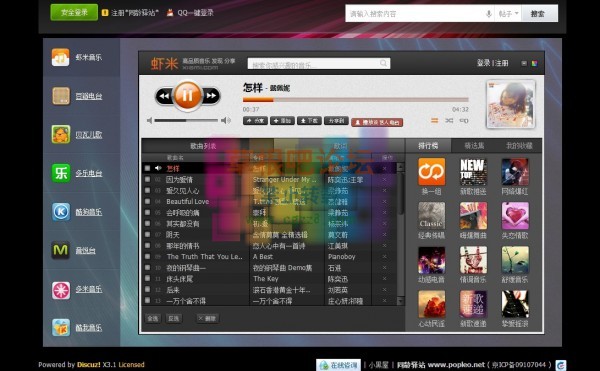Tick the checkbox for song 后来
The width and height of the screenshot is (600, 371).
pos(147,290)
